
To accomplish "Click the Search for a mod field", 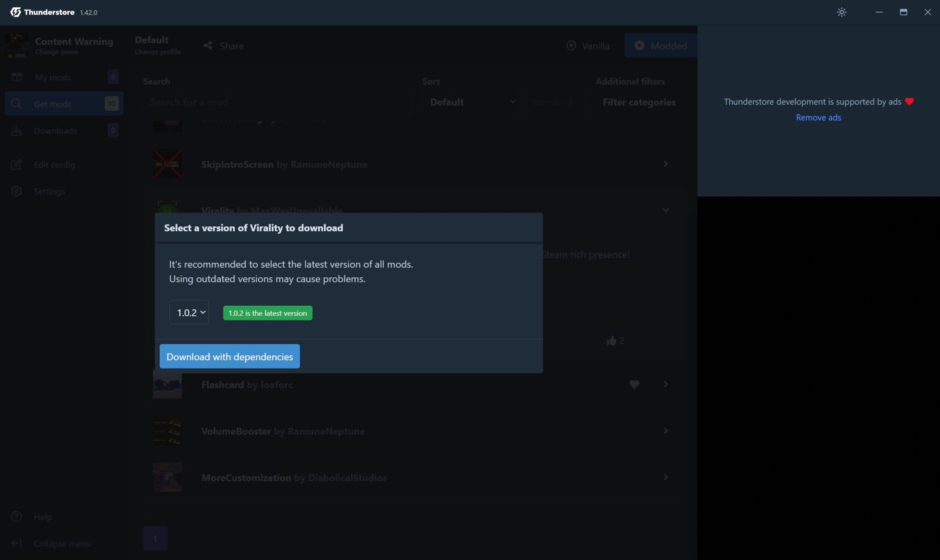I will pyautogui.click(x=278, y=102).
